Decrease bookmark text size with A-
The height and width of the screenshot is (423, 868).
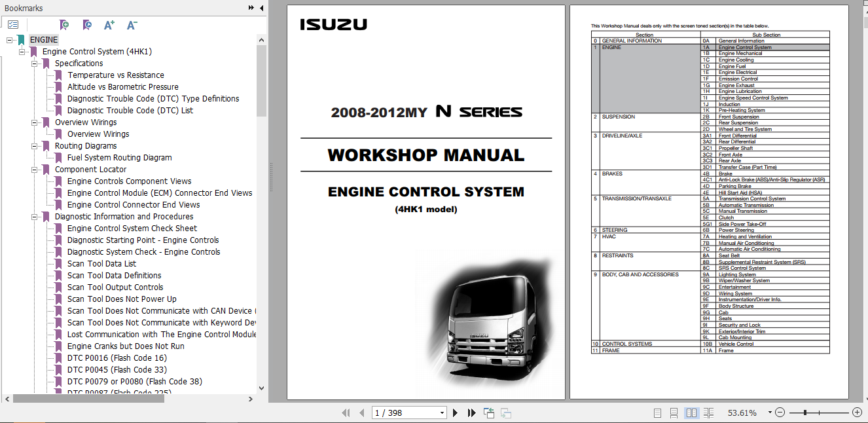click(x=132, y=25)
